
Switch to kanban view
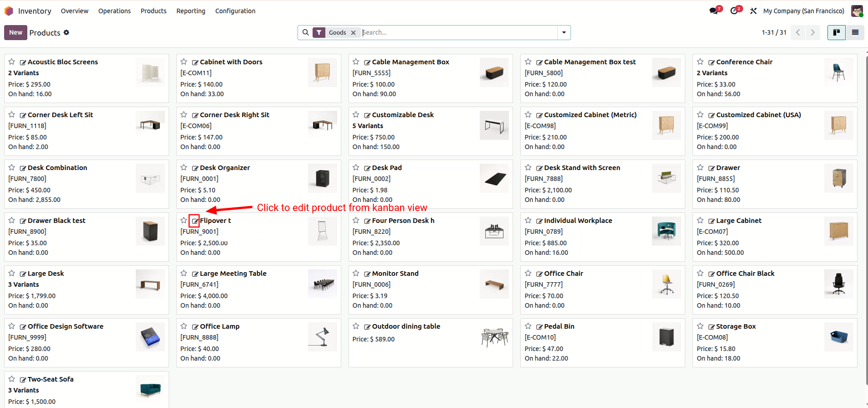pyautogui.click(x=837, y=32)
